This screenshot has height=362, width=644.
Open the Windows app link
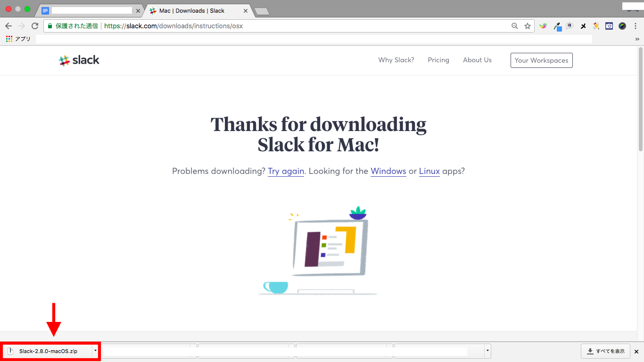pos(388,171)
